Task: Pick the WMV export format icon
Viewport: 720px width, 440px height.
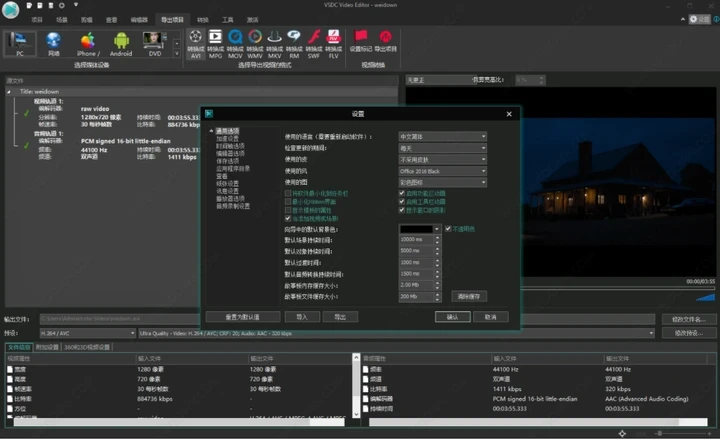Action: (x=255, y=44)
